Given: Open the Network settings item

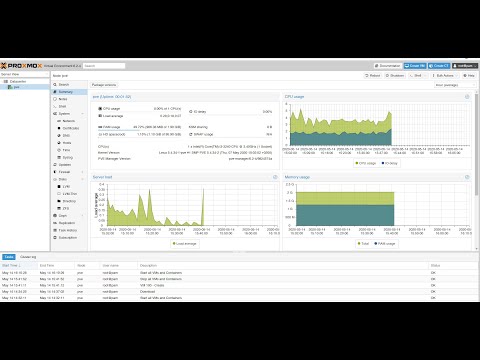Looking at the screenshot, I should (69, 121).
